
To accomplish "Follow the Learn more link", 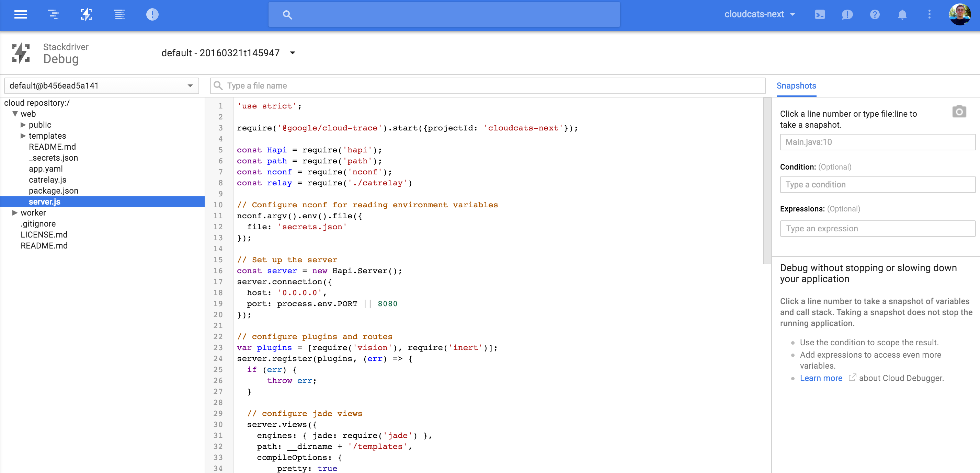I will (821, 378).
